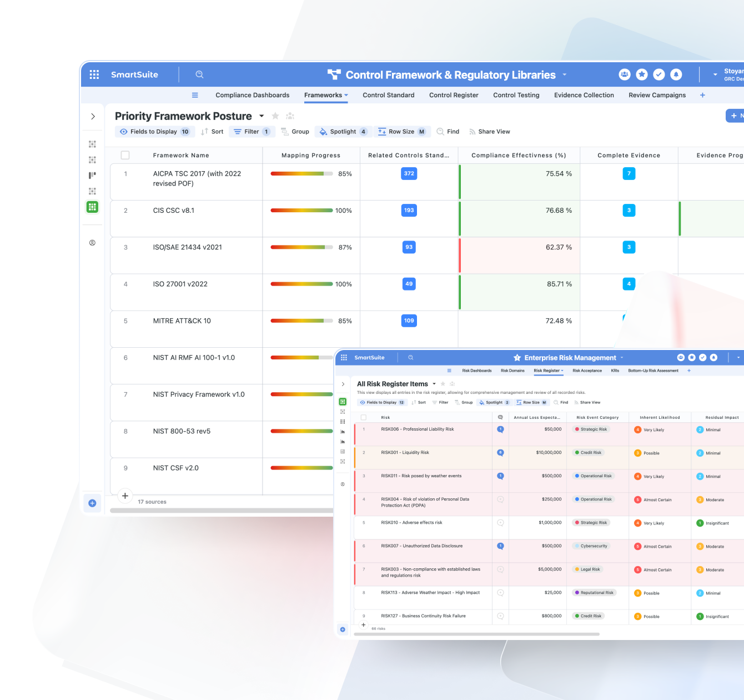Switch to Compliance Dashboards tab
This screenshot has width=744, height=700.
click(253, 95)
